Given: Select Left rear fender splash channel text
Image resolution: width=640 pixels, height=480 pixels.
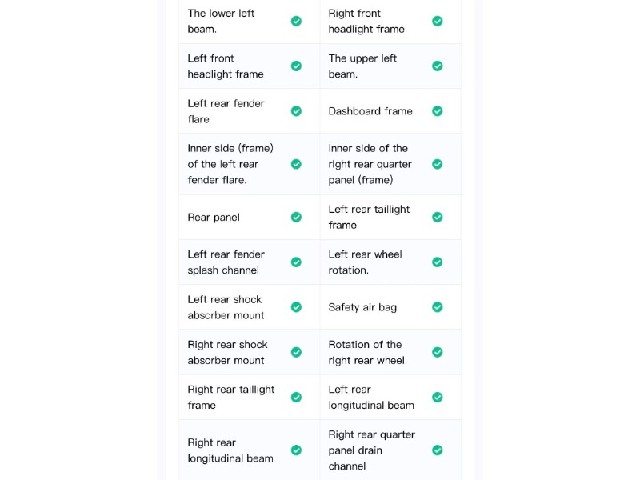Looking at the screenshot, I should click(226, 262).
